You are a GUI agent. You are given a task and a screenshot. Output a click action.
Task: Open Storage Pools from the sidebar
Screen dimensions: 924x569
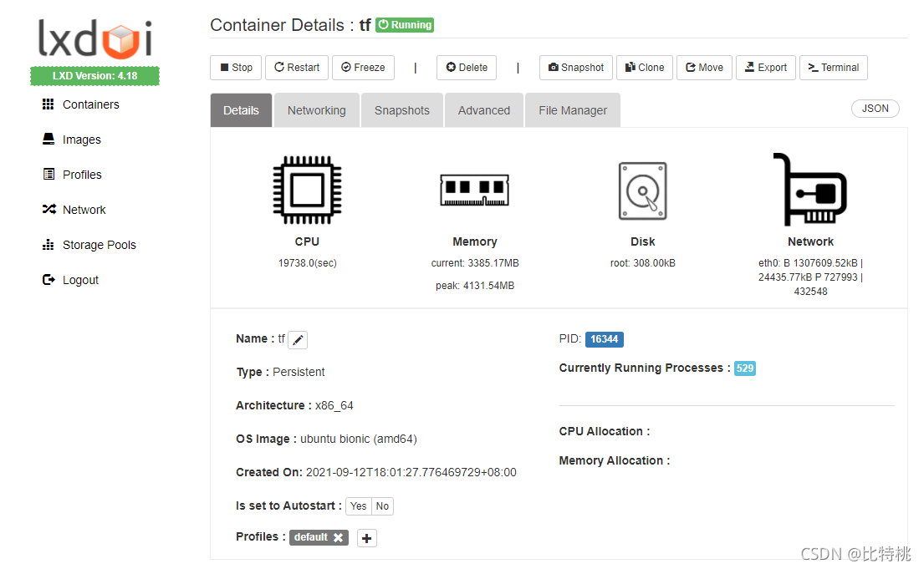point(99,245)
